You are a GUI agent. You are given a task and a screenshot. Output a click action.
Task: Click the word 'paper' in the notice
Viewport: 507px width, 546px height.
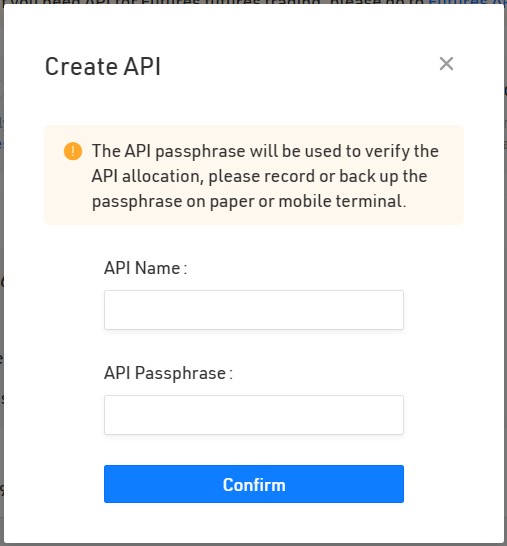232,202
